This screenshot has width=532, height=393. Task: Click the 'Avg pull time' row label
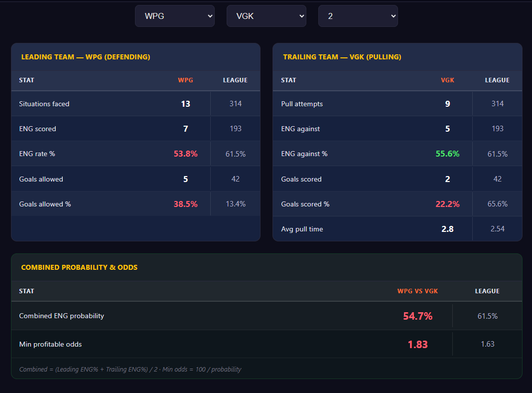(x=302, y=229)
